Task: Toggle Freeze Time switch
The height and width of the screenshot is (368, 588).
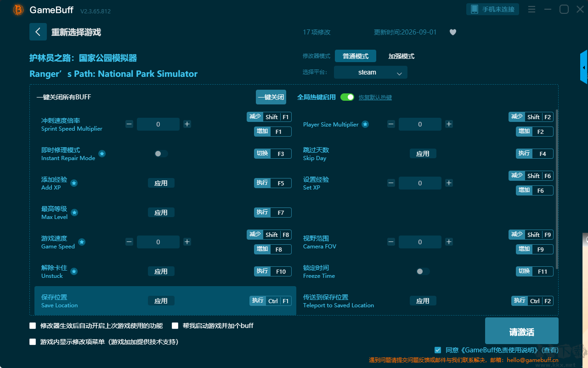Action: pos(423,271)
